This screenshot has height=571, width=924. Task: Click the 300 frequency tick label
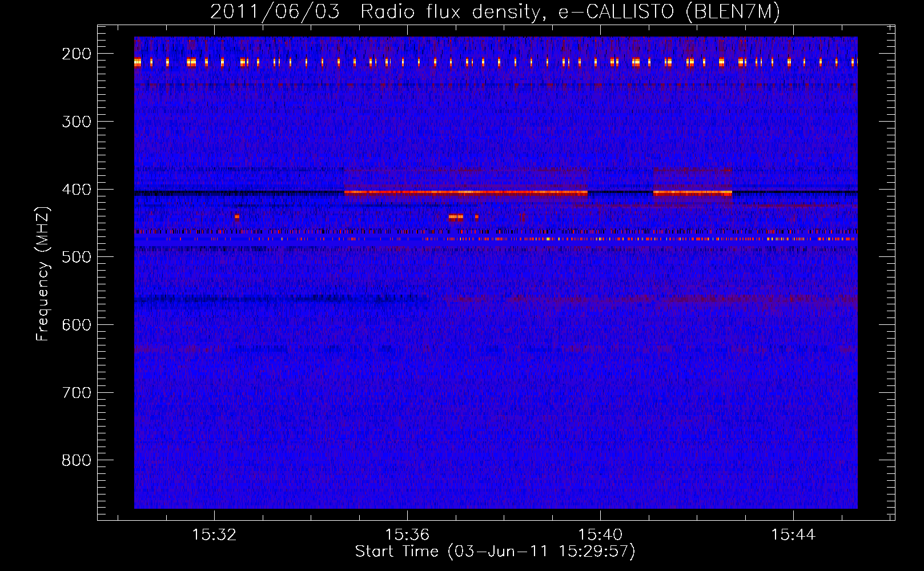tap(77, 122)
